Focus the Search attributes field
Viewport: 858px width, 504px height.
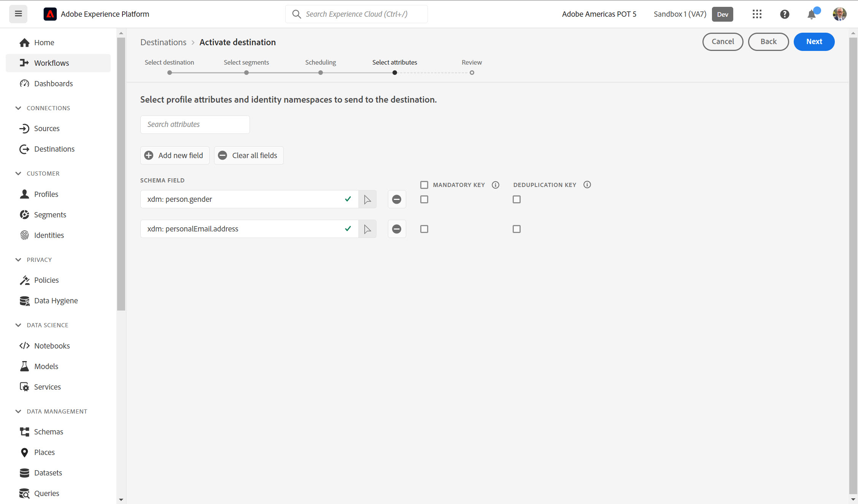point(195,125)
